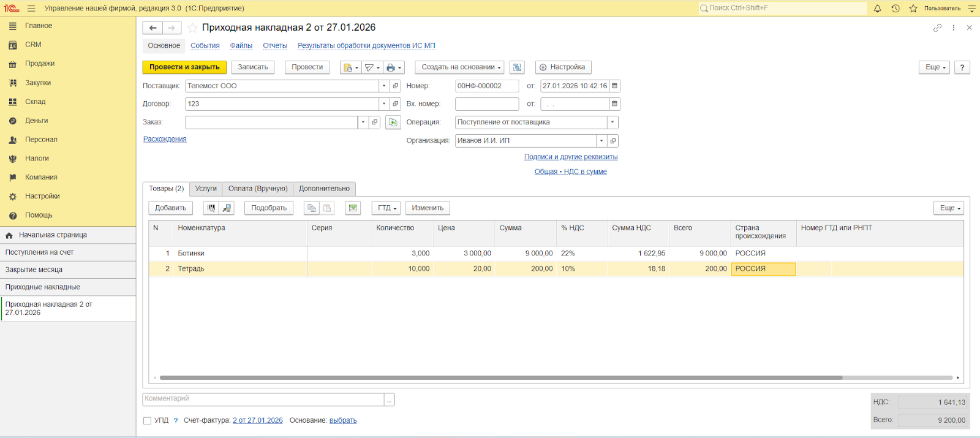Click fill-by-order icon next to Заказ
Image resolution: width=980 pixels, height=438 pixels.
pyautogui.click(x=393, y=123)
